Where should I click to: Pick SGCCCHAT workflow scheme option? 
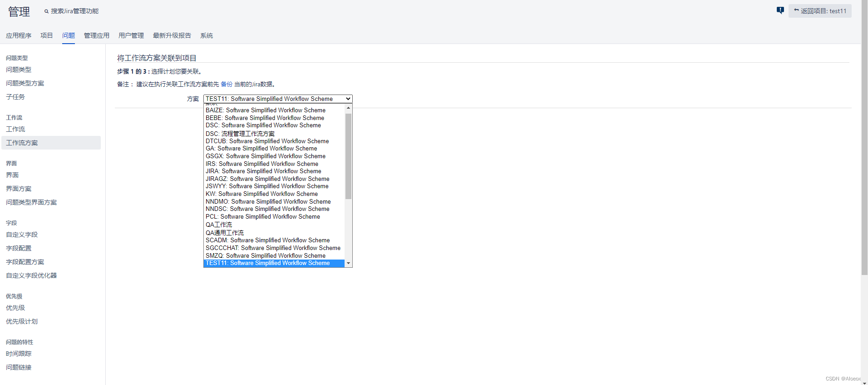[273, 248]
